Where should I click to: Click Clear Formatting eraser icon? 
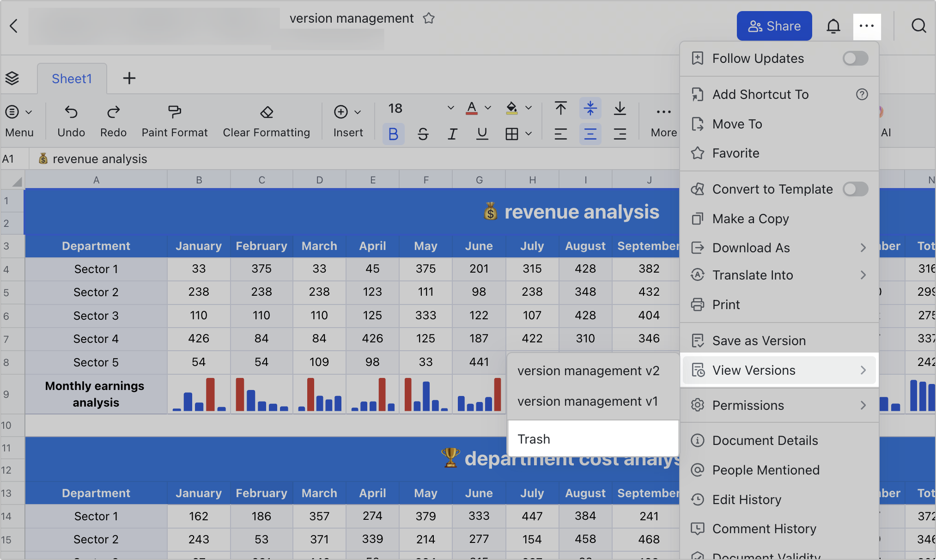[x=267, y=112]
